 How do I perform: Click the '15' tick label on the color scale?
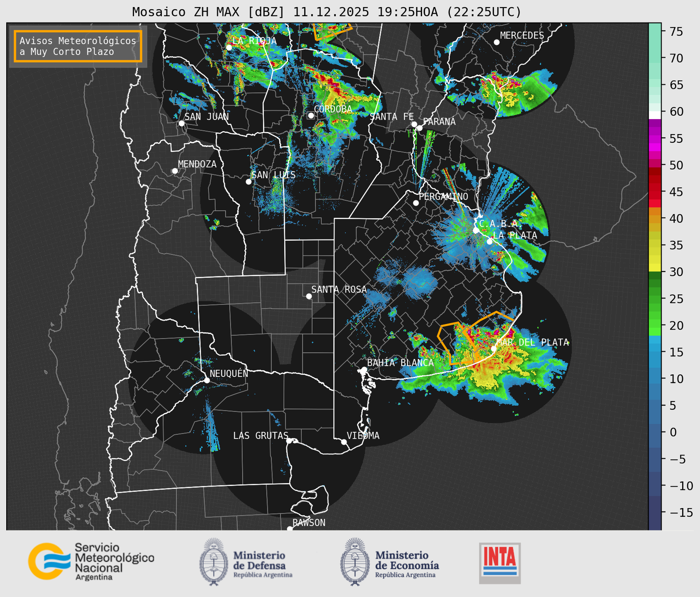(x=676, y=352)
